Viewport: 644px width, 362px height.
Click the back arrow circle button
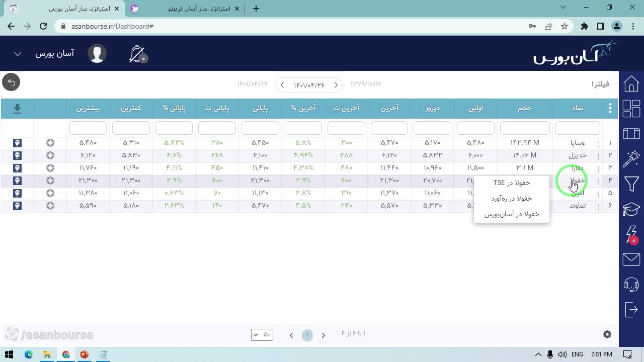pyautogui.click(x=11, y=82)
